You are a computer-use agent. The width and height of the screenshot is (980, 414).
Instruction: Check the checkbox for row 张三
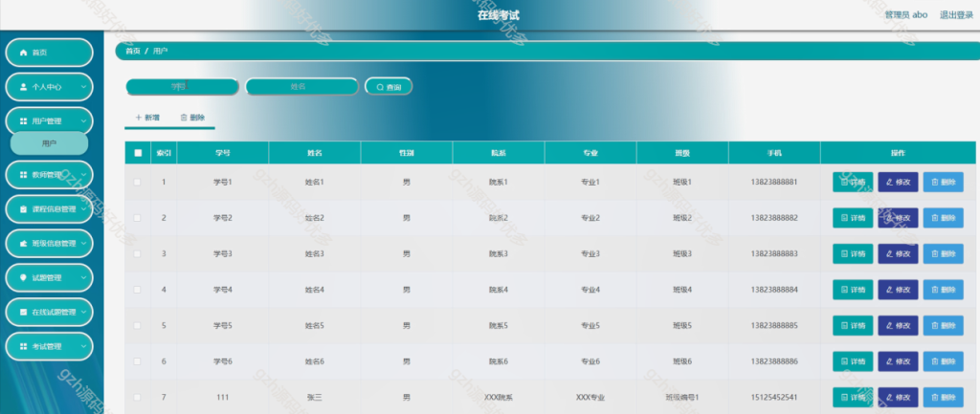click(138, 397)
